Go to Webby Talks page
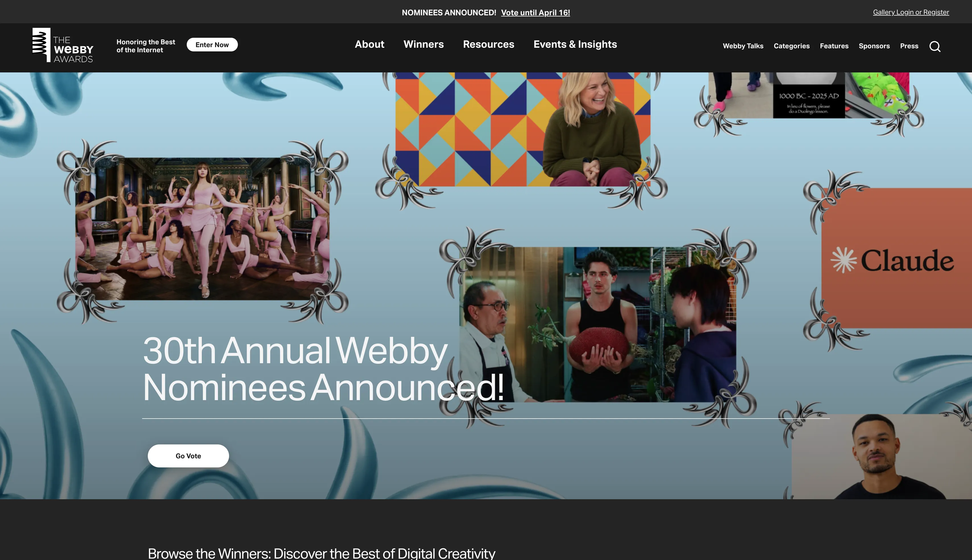The height and width of the screenshot is (560, 972). click(x=743, y=46)
